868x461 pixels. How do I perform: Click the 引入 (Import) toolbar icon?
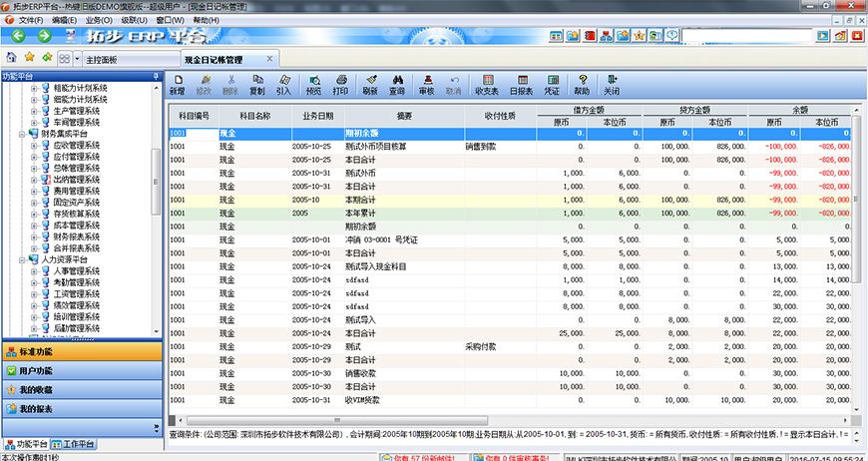[x=284, y=84]
